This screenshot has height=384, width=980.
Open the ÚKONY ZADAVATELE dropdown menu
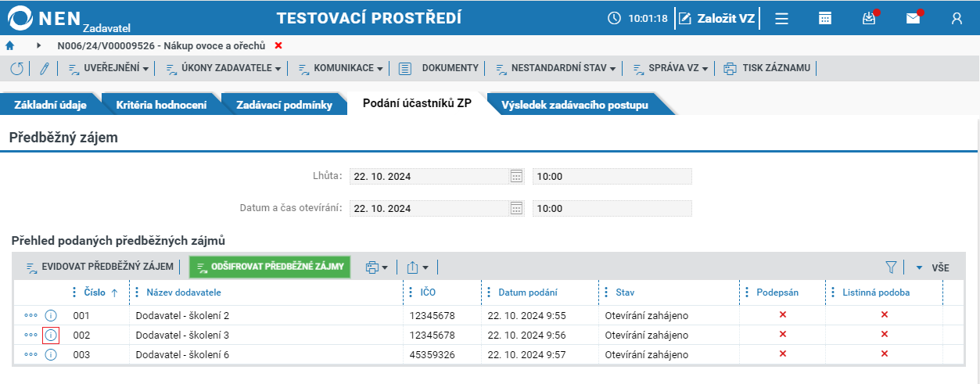(223, 68)
